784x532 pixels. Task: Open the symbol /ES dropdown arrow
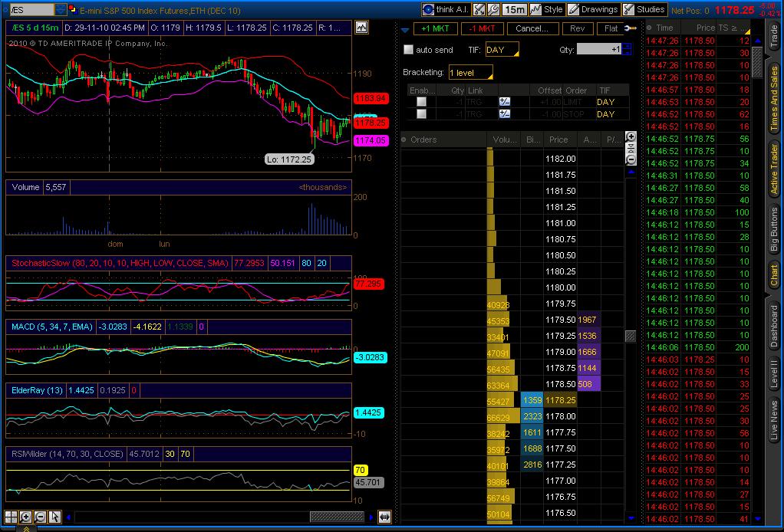point(60,9)
